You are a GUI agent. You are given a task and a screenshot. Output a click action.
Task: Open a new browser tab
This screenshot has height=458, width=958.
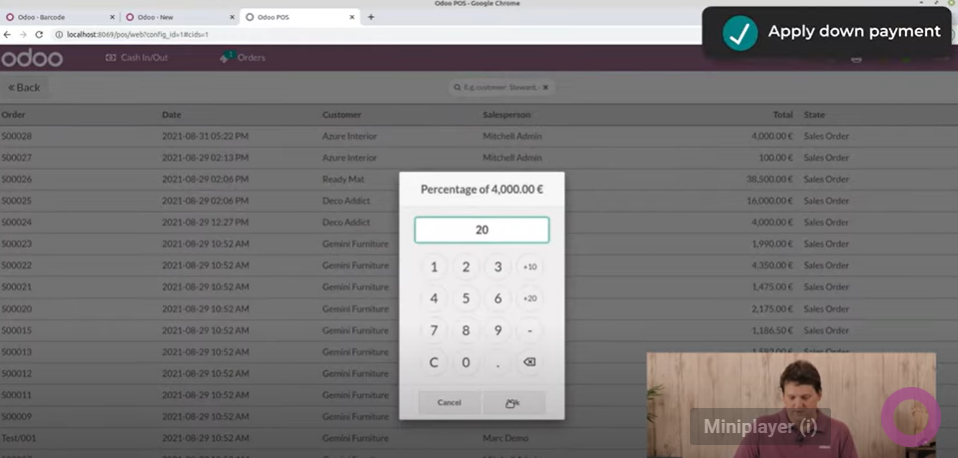point(370,17)
